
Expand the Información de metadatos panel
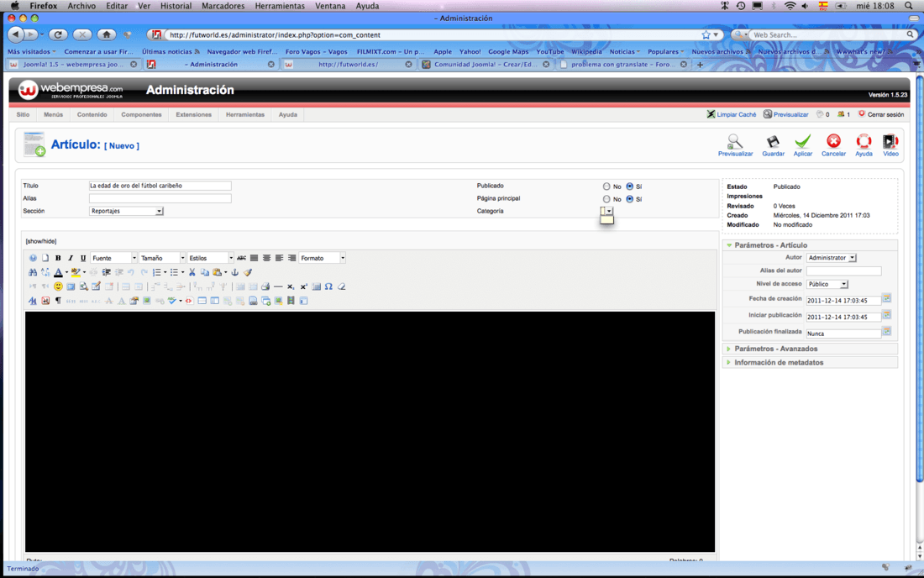(x=811, y=362)
